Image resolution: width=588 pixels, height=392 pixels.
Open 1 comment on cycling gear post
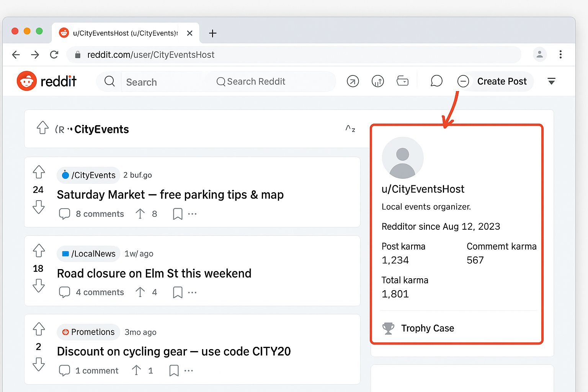pyautogui.click(x=97, y=371)
